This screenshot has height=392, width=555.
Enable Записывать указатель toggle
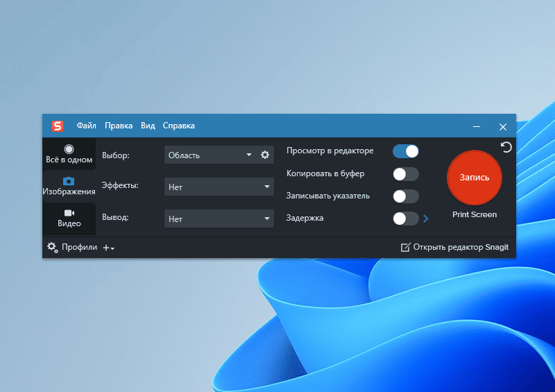(406, 196)
